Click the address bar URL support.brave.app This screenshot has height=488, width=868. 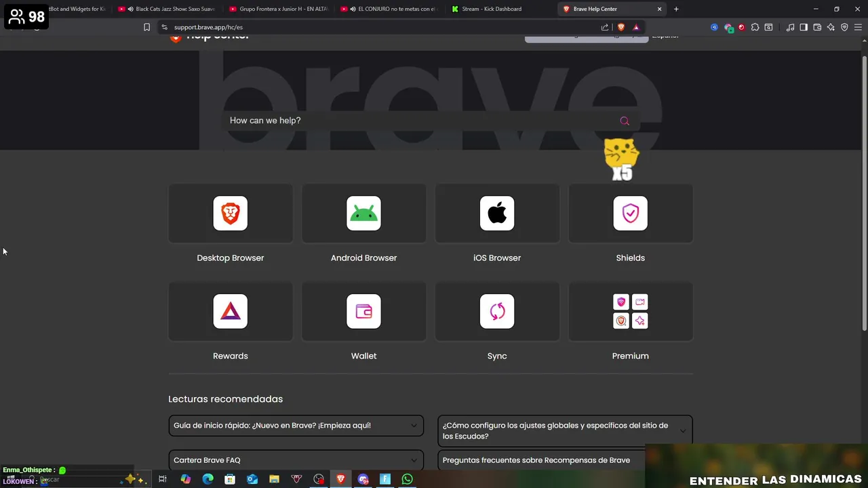pyautogui.click(x=208, y=27)
